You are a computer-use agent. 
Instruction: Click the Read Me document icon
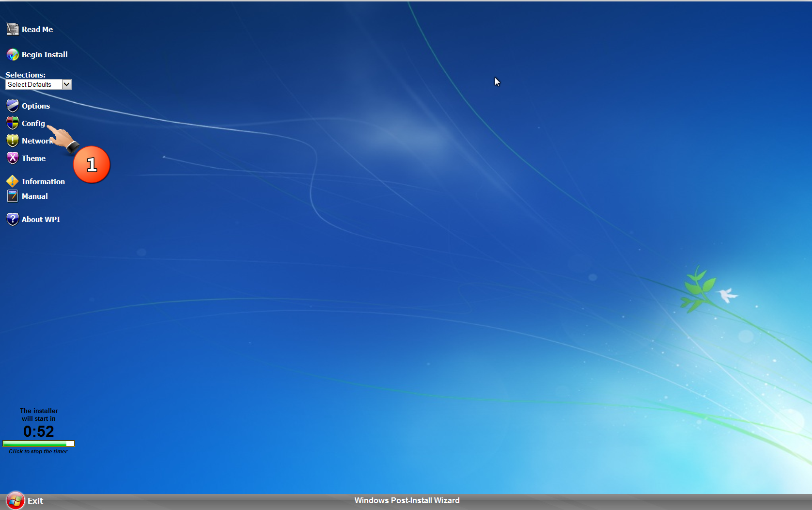click(13, 29)
